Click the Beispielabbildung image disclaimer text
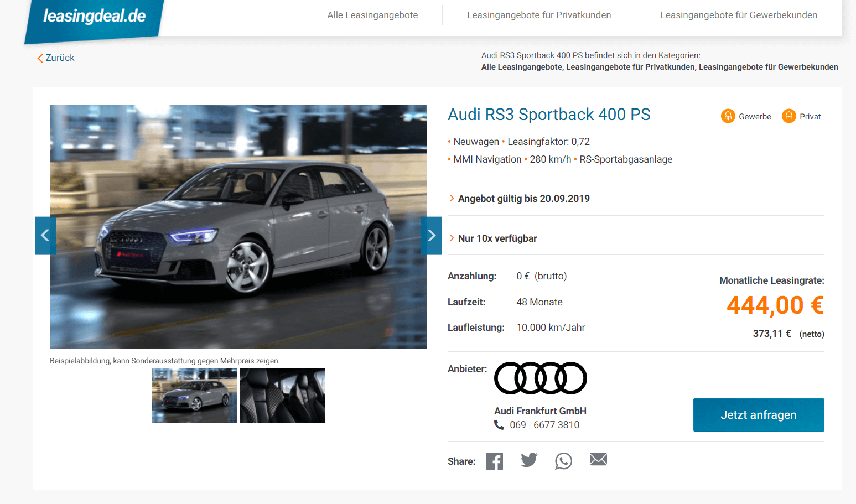 click(165, 361)
